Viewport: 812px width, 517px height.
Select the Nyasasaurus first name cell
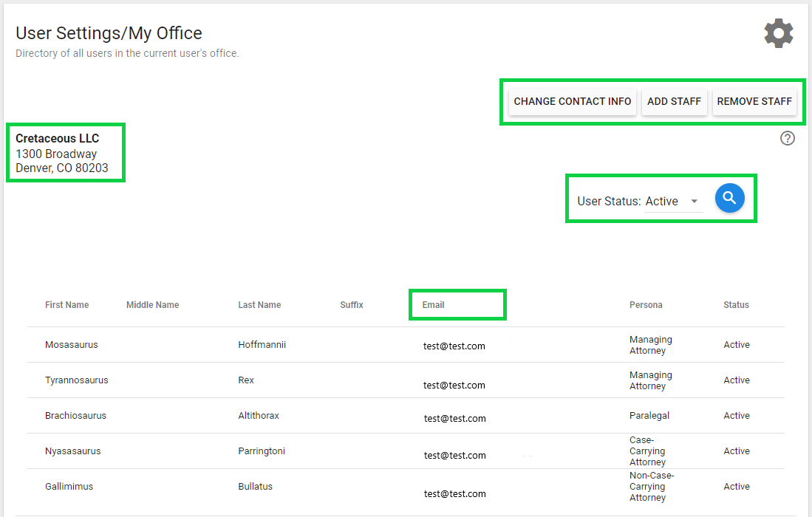[x=73, y=451]
